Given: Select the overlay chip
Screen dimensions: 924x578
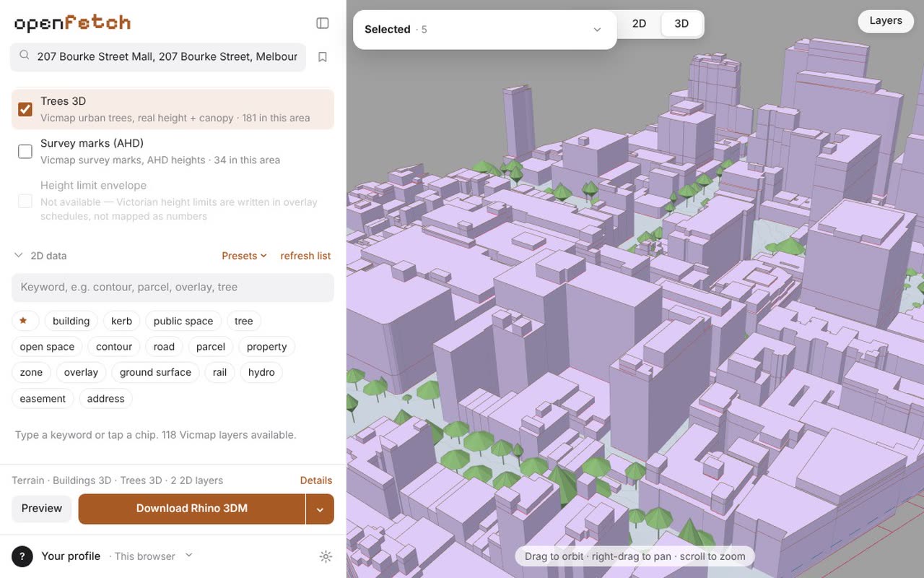Looking at the screenshot, I should coord(81,372).
